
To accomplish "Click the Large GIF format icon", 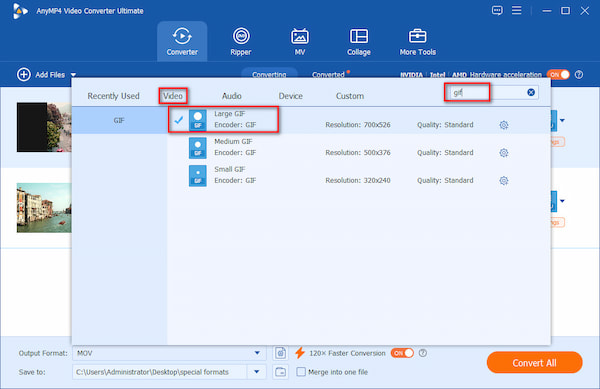I will [197, 120].
